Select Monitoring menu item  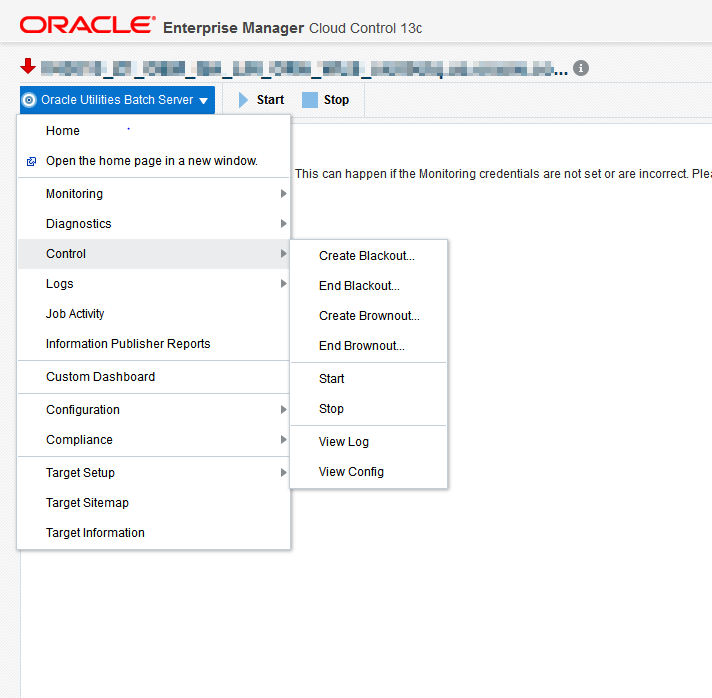point(153,194)
